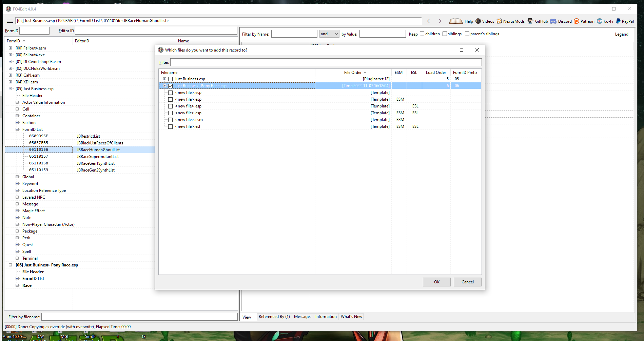Open the PayPal icon link

618,21
